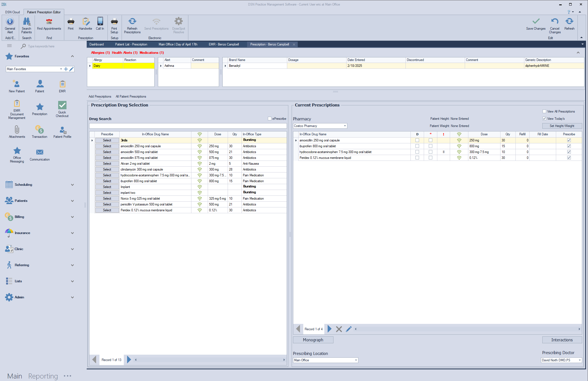The width and height of the screenshot is (588, 381).
Task: Open Quick Checkout from favorites
Action: [62, 105]
